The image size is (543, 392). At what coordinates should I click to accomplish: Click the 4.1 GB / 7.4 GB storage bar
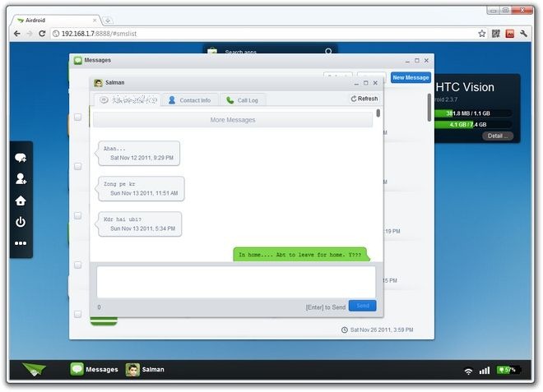click(473, 124)
